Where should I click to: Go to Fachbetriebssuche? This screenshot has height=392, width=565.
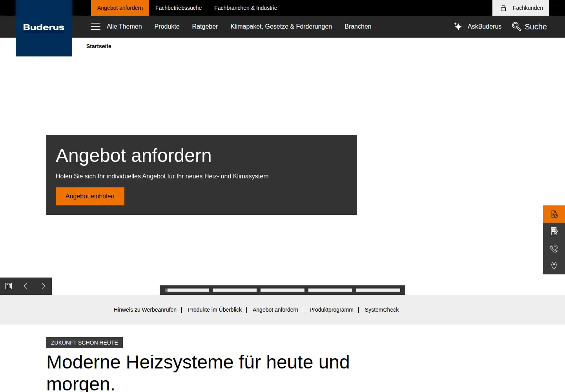(x=179, y=8)
